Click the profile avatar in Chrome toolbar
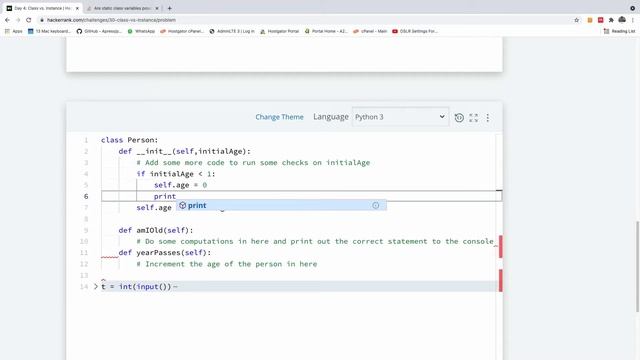The width and height of the screenshot is (640, 360). 622,20
